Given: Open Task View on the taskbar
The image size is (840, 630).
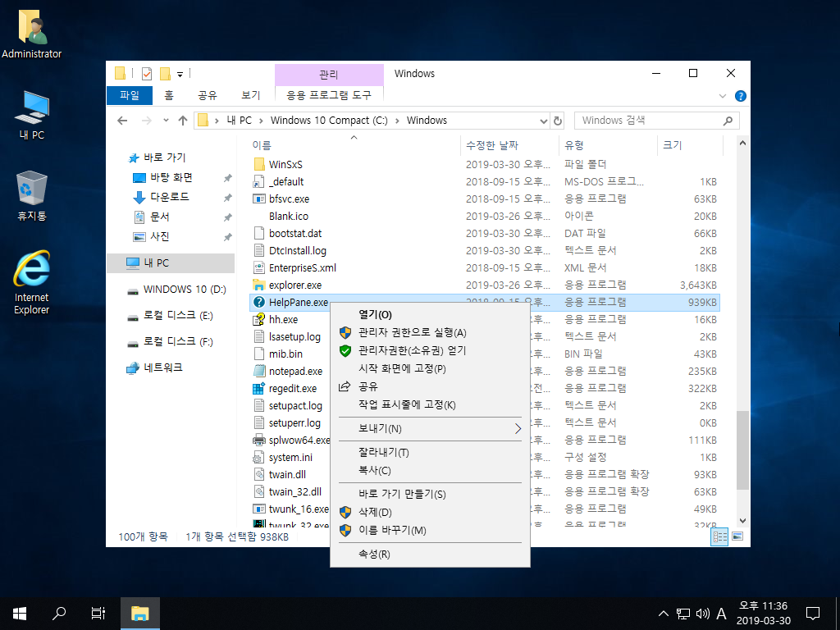Looking at the screenshot, I should pyautogui.click(x=98, y=614).
